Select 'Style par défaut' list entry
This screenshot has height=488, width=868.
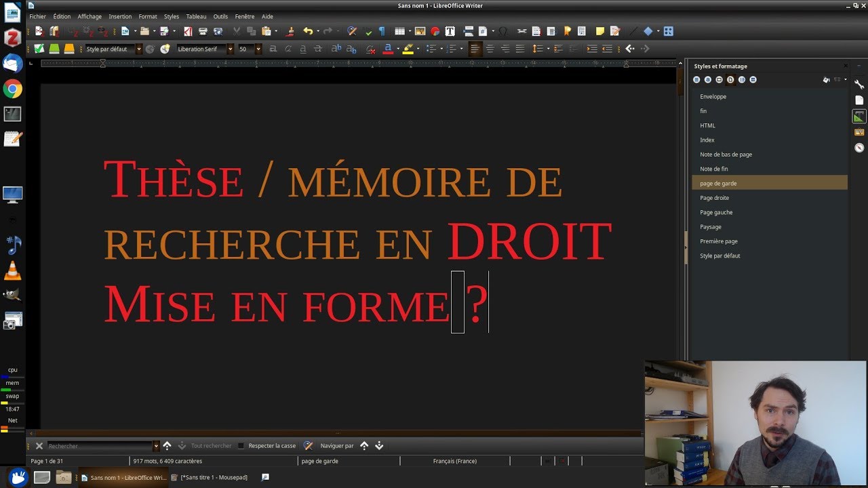click(x=770, y=256)
